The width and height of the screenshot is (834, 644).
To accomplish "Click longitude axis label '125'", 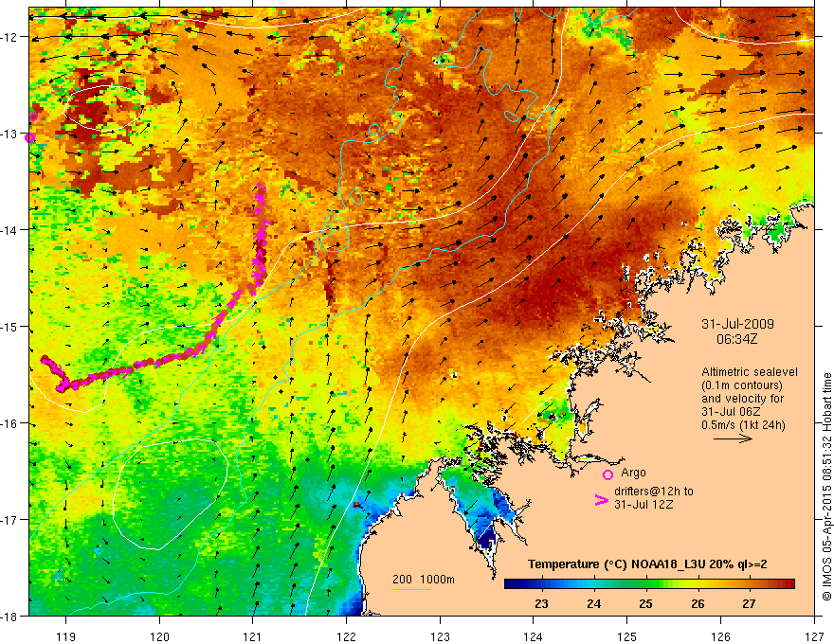I will click(x=627, y=636).
